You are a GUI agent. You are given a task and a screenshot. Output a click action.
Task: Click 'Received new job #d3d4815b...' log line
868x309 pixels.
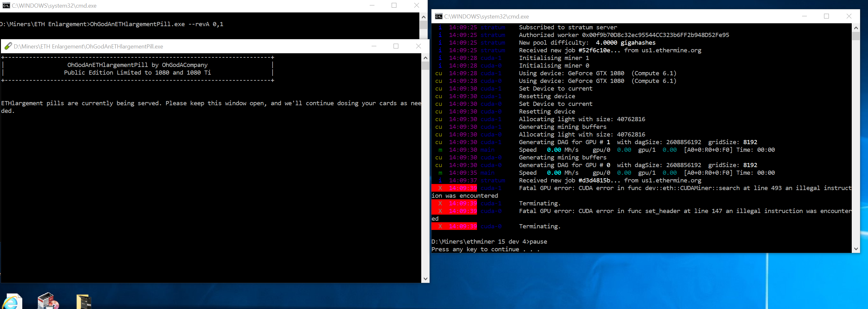pyautogui.click(x=610, y=180)
